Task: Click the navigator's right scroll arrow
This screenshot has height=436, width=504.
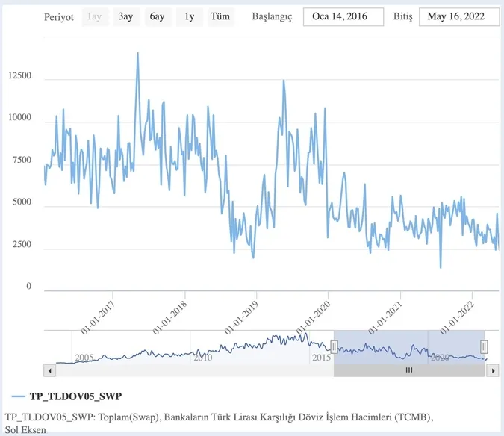Action: click(x=494, y=370)
